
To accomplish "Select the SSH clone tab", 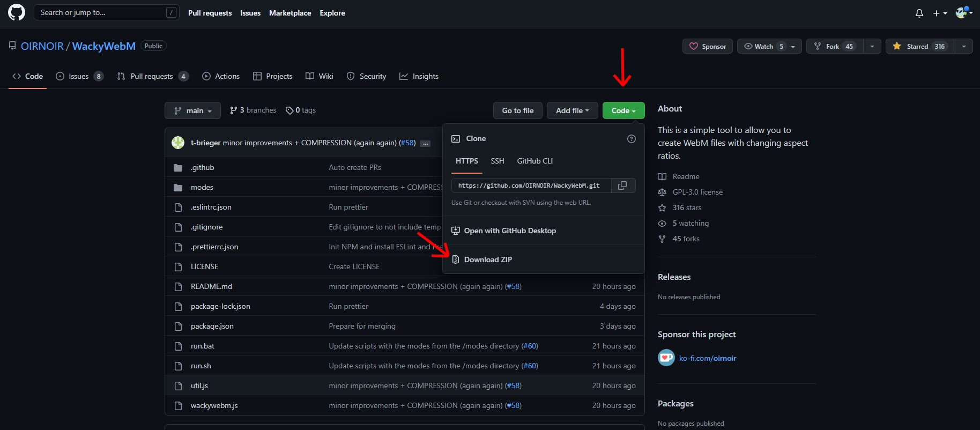I will 498,161.
